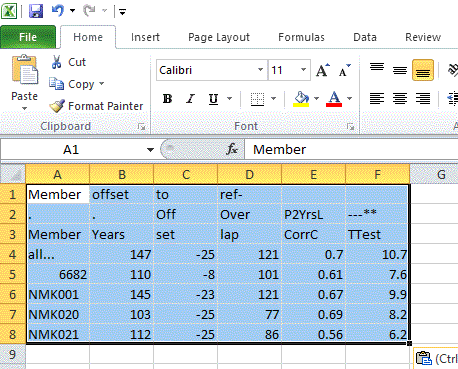The width and height of the screenshot is (458, 369).
Task: Apply red font color
Action: click(x=334, y=99)
